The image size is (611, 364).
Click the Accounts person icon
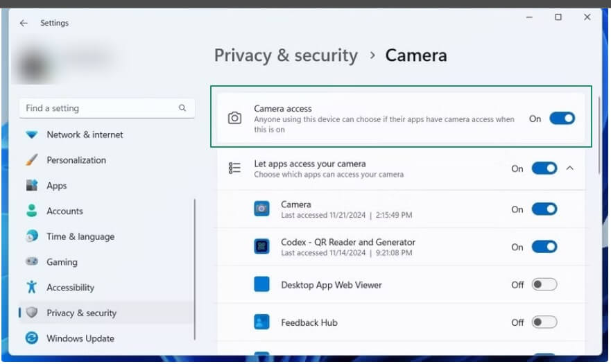tap(32, 211)
